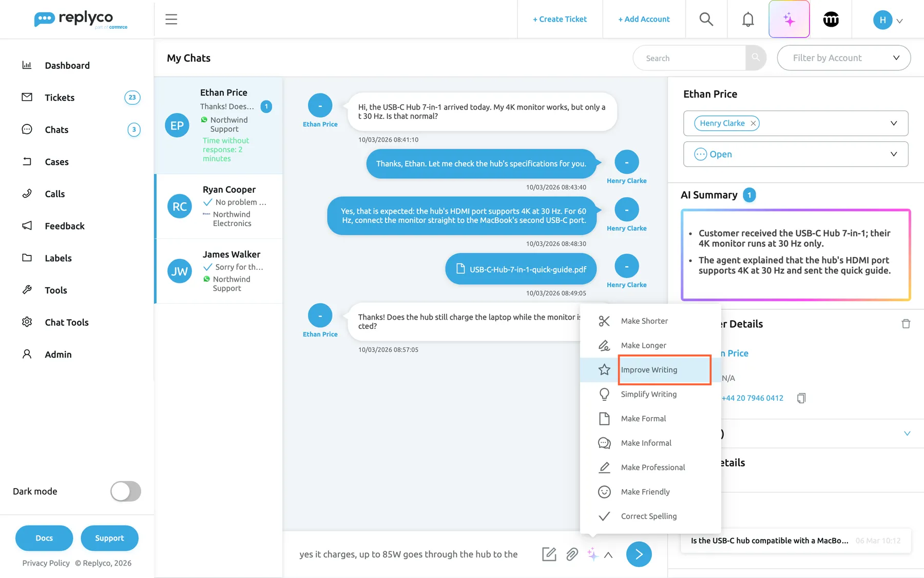
Task: Choose Improve Writing option
Action: pyautogui.click(x=650, y=370)
